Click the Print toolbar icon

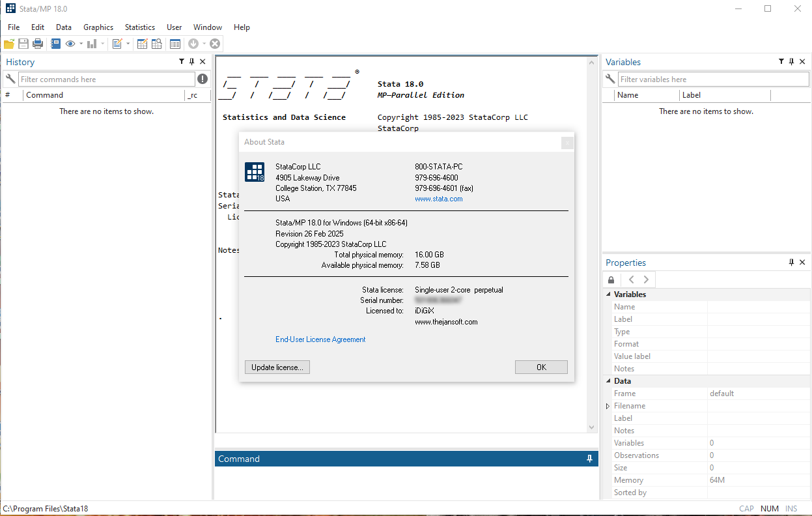pos(38,44)
